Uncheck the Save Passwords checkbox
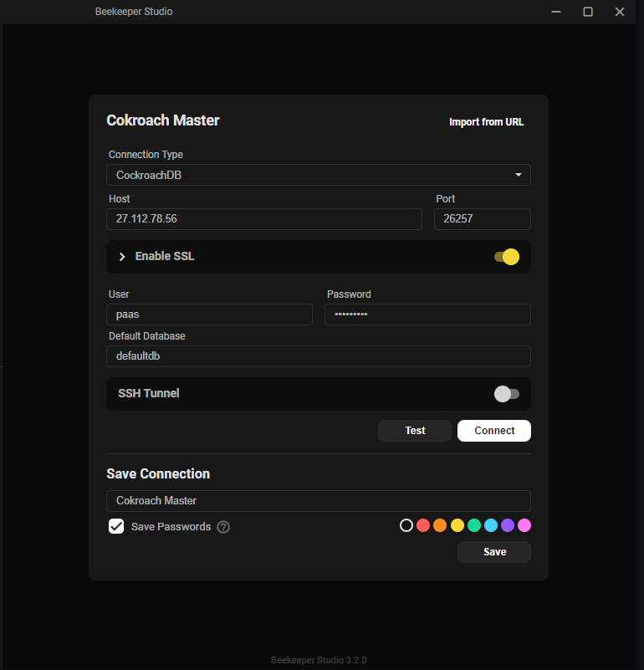Image resolution: width=644 pixels, height=670 pixels. pyautogui.click(x=116, y=526)
